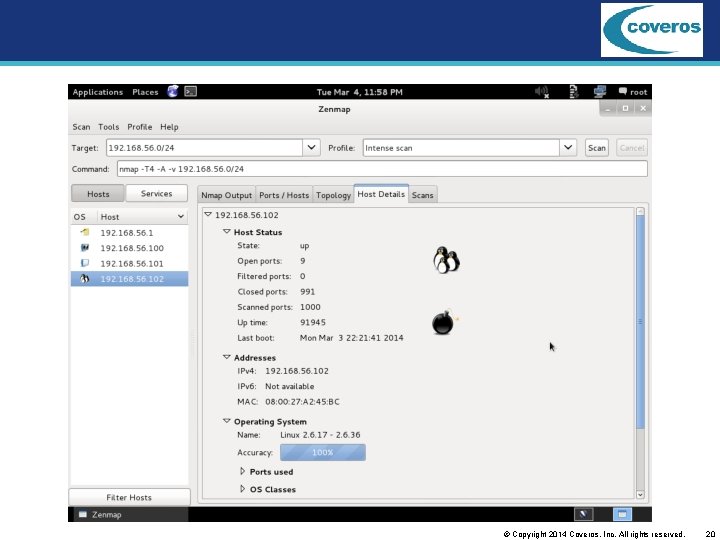Switch to the Topology tab

(333, 195)
